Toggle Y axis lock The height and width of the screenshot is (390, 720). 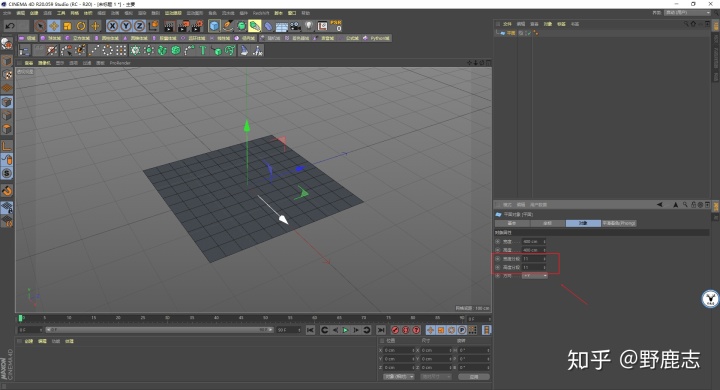pos(126,26)
